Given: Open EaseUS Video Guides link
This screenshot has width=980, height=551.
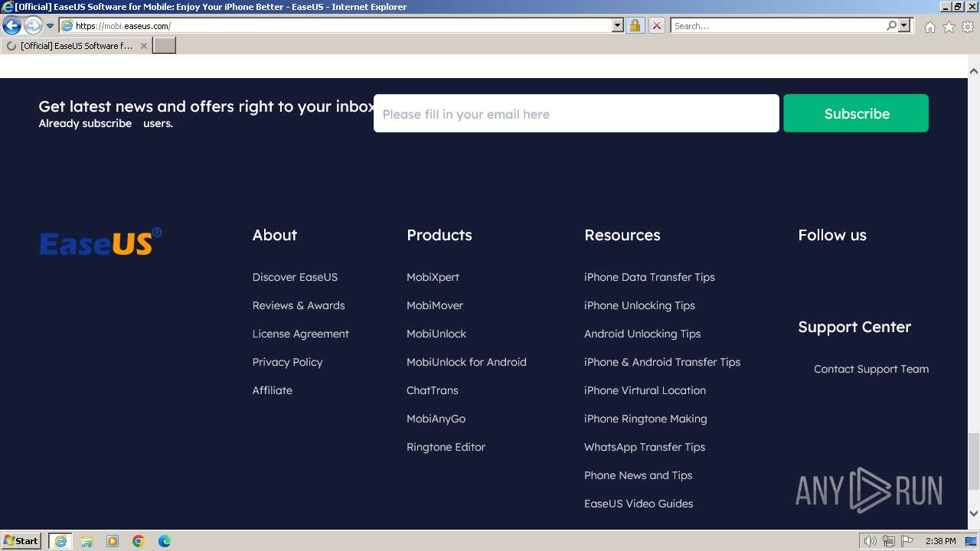Looking at the screenshot, I should point(639,504).
